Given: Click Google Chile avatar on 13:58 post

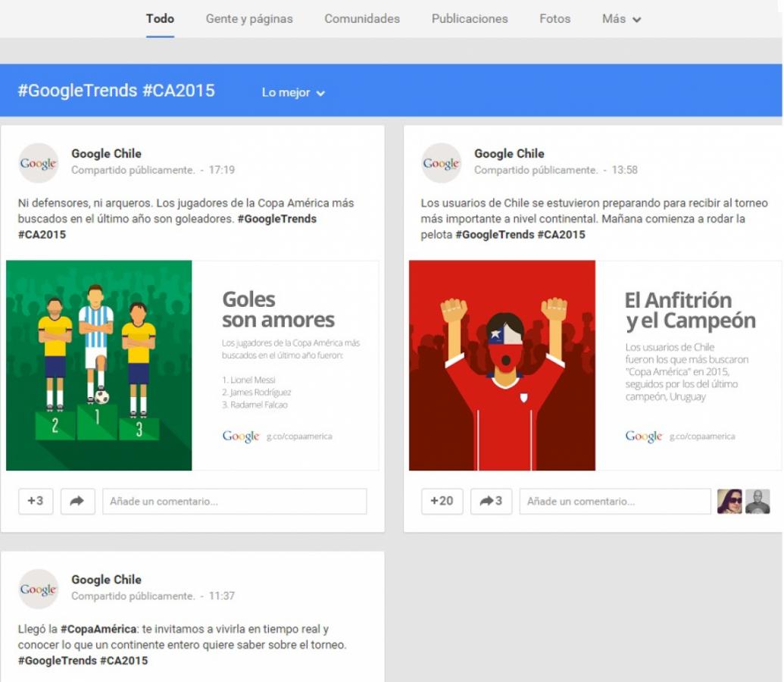Looking at the screenshot, I should click(x=441, y=163).
